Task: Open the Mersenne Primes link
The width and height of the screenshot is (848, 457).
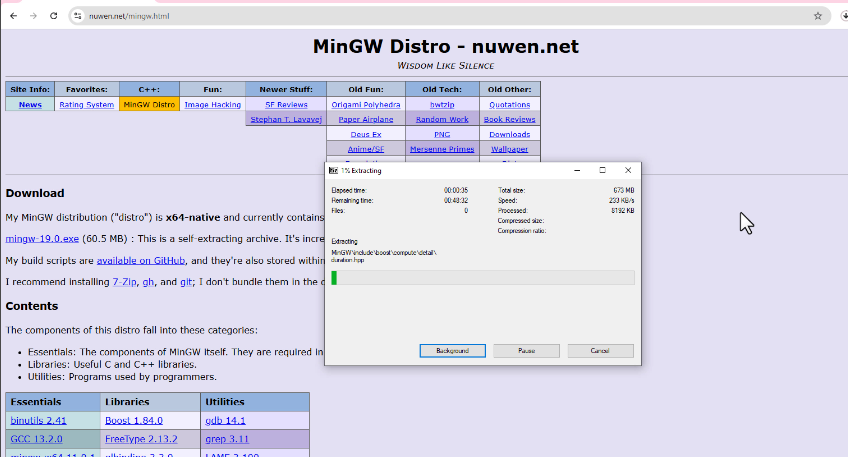Action: point(442,149)
